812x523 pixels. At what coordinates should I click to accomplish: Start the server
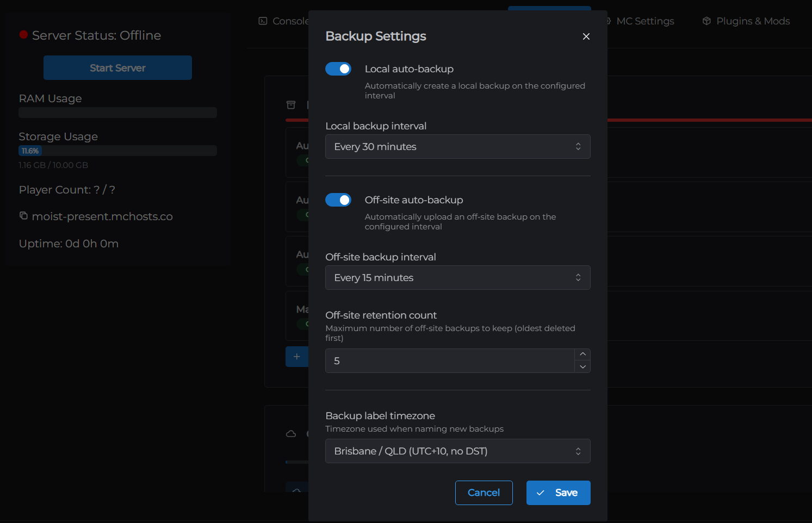pyautogui.click(x=117, y=68)
